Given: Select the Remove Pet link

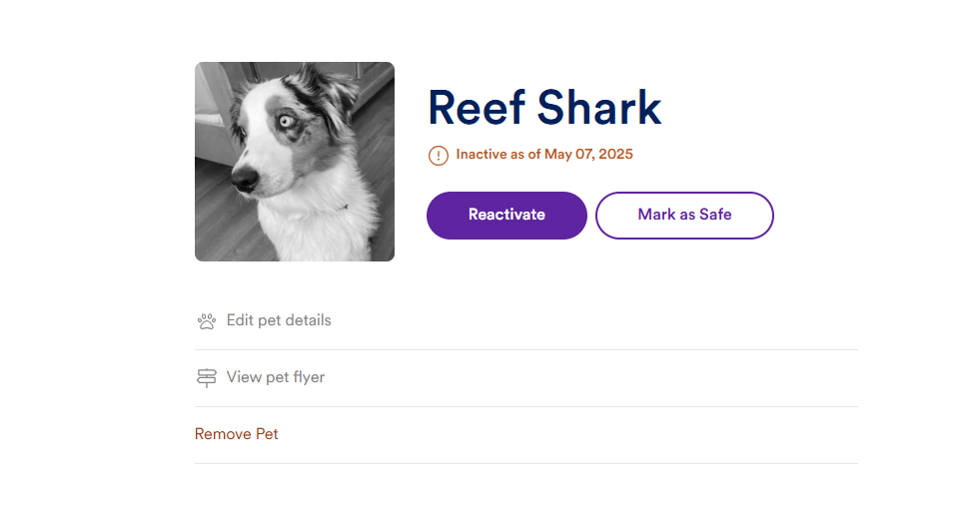Looking at the screenshot, I should 236,434.
